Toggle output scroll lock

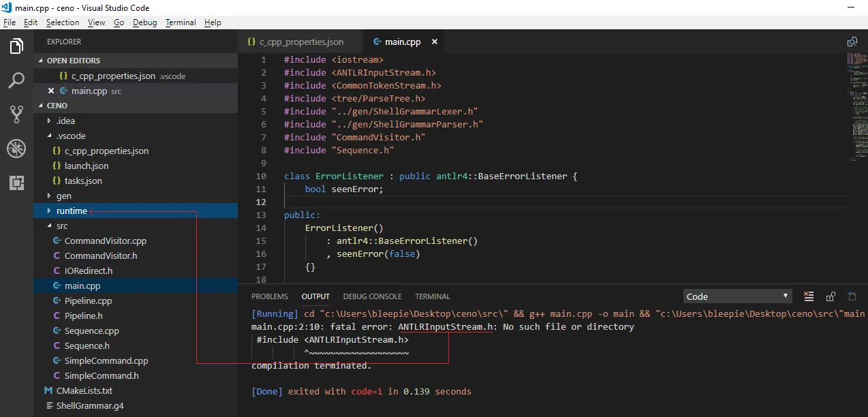click(x=831, y=296)
